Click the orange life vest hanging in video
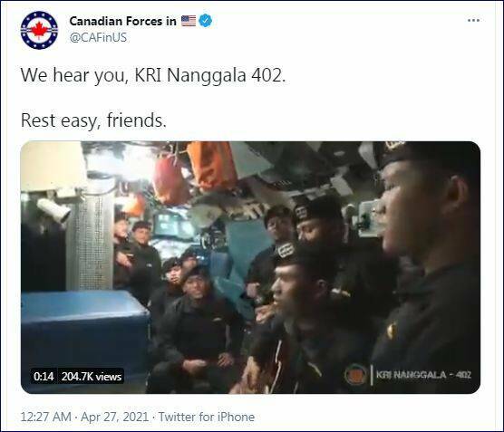504x432 pixels. point(211,165)
